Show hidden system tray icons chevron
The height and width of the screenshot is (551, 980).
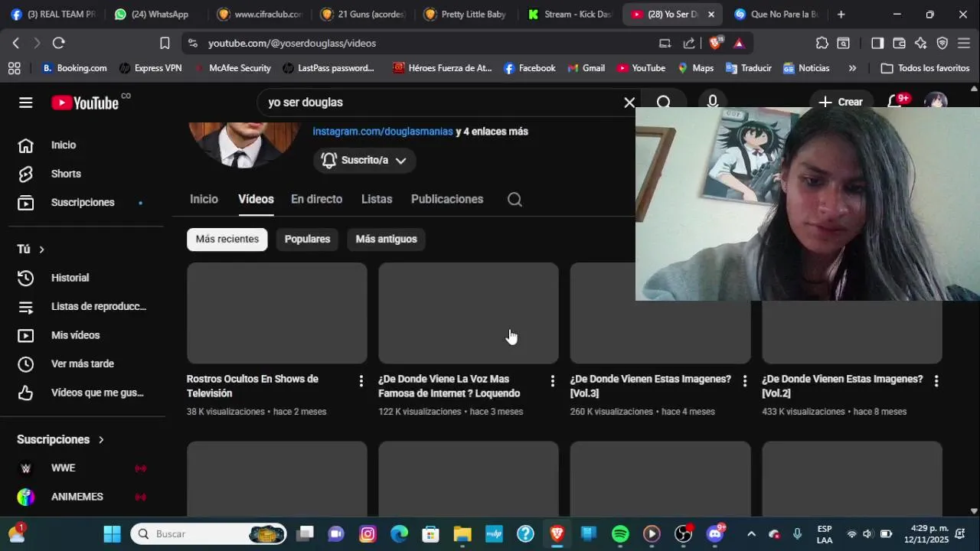751,533
